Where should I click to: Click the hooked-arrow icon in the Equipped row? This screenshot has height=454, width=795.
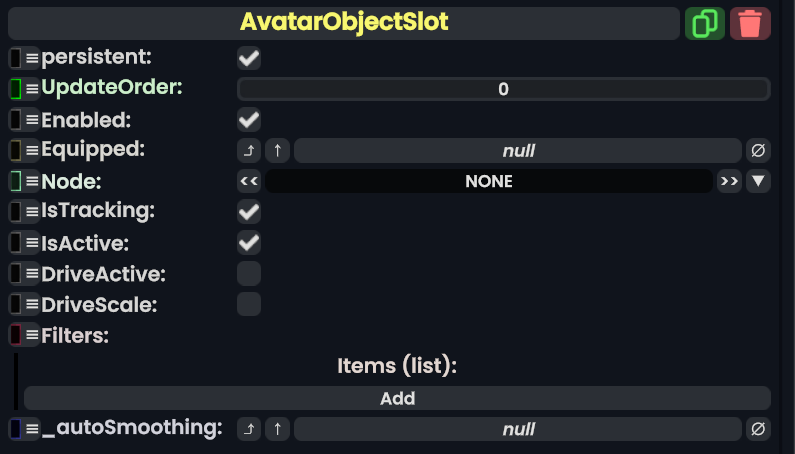248,151
